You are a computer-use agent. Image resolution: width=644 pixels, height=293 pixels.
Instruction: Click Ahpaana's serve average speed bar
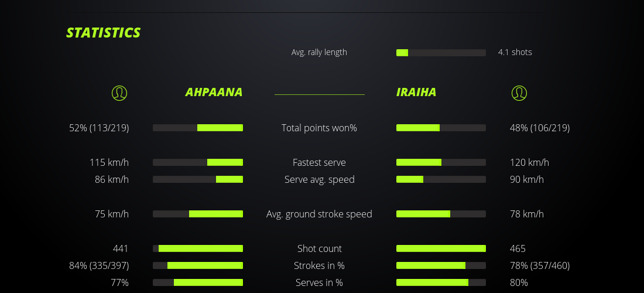(198, 179)
